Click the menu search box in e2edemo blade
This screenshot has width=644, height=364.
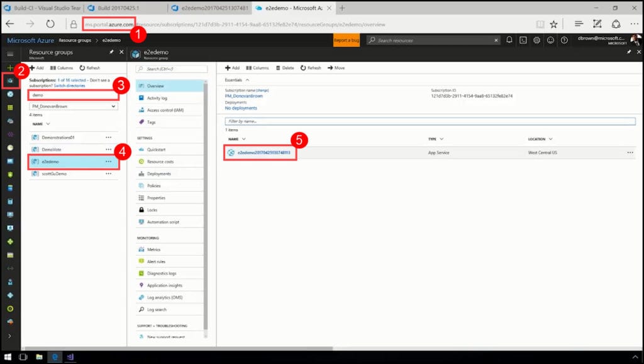[172, 69]
